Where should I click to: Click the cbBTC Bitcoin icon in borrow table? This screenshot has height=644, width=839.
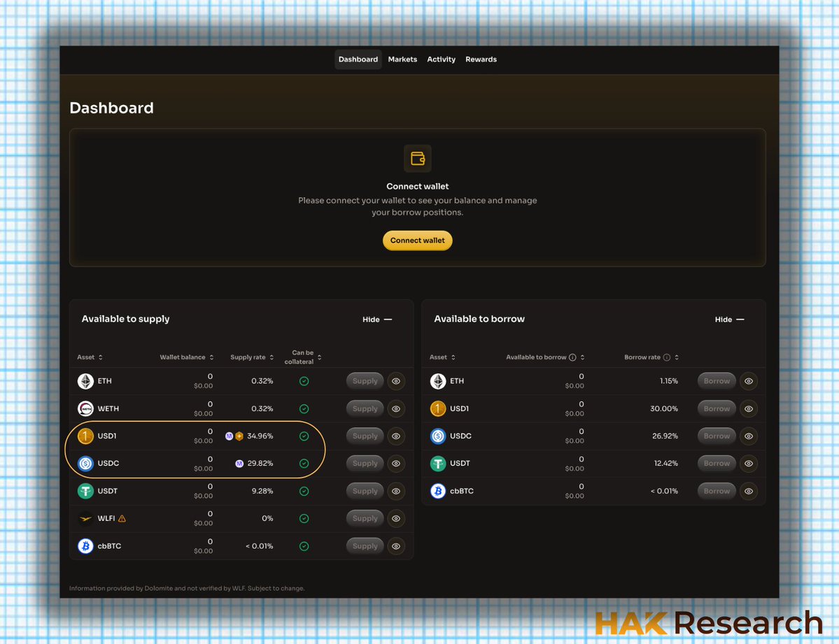point(437,491)
